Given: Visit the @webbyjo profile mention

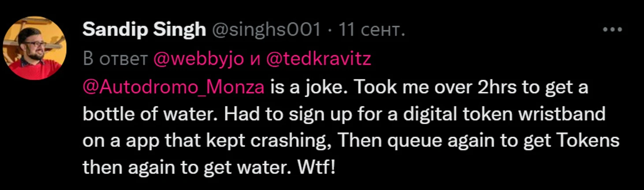Looking at the screenshot, I should [198, 60].
